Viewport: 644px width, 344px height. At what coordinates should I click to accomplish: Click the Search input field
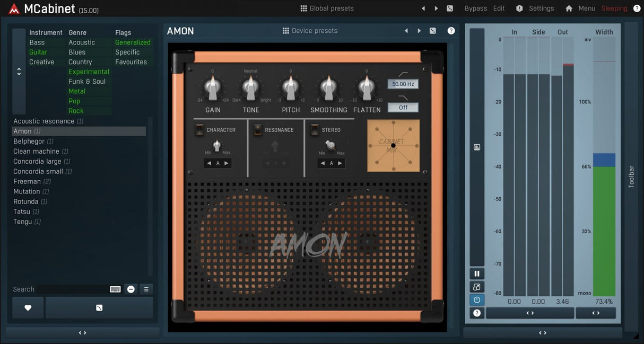pos(72,289)
